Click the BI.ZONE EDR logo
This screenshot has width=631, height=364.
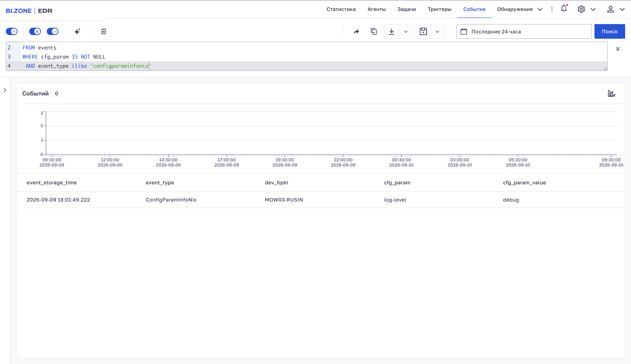click(29, 11)
